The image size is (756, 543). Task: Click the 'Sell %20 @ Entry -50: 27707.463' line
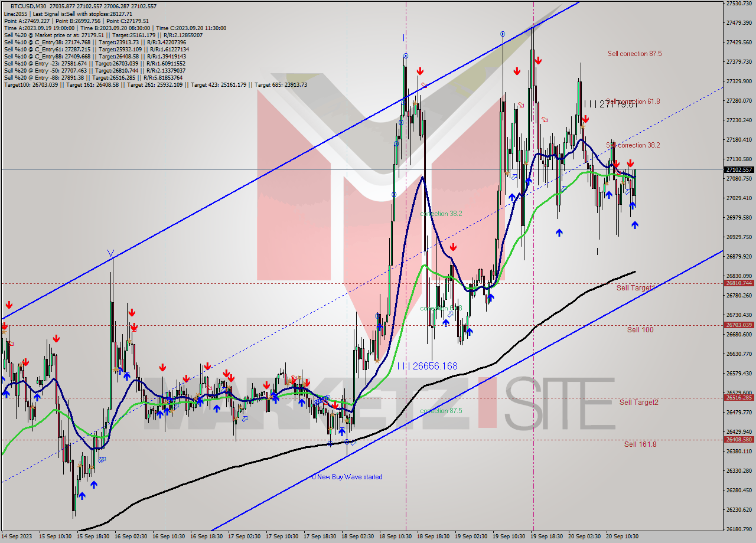[x=94, y=70]
